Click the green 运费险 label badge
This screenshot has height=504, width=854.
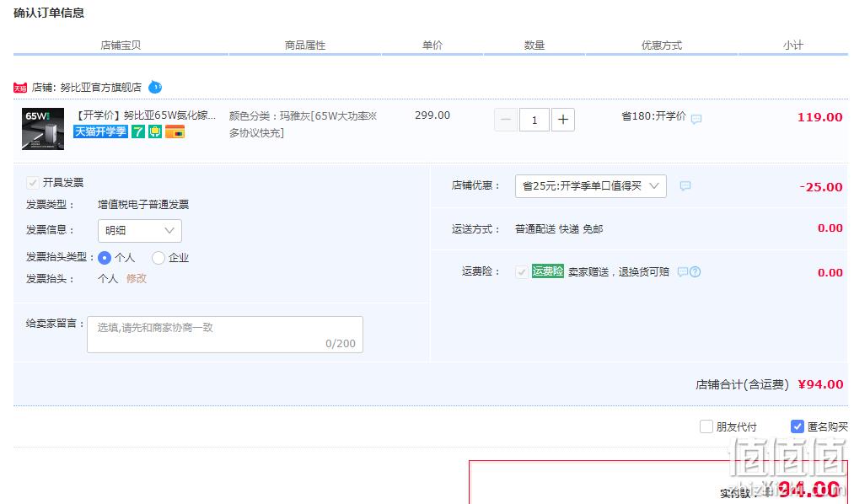tap(548, 271)
